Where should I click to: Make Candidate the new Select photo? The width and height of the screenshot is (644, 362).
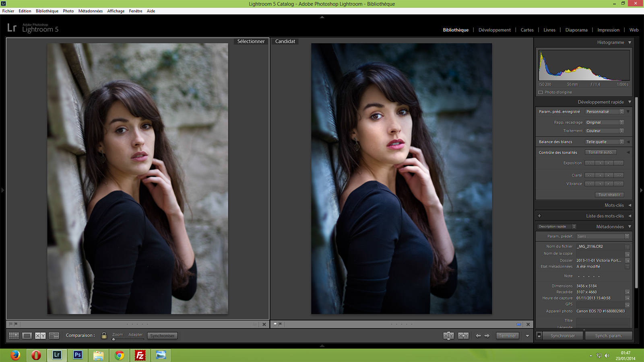[x=463, y=335]
